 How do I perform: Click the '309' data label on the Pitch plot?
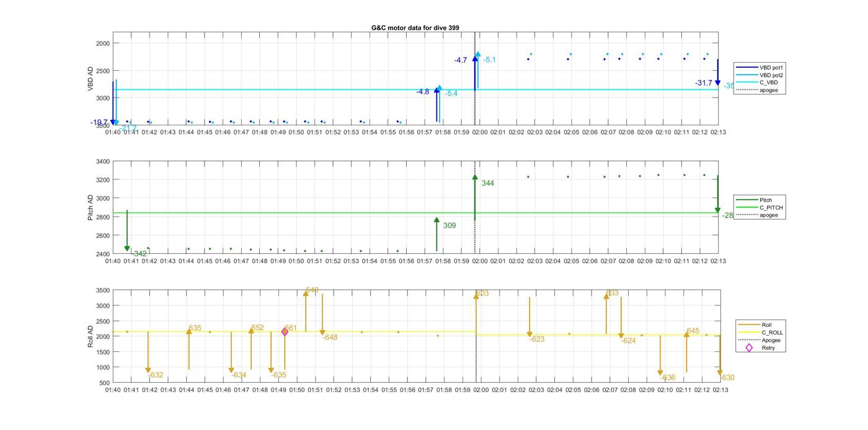(449, 226)
